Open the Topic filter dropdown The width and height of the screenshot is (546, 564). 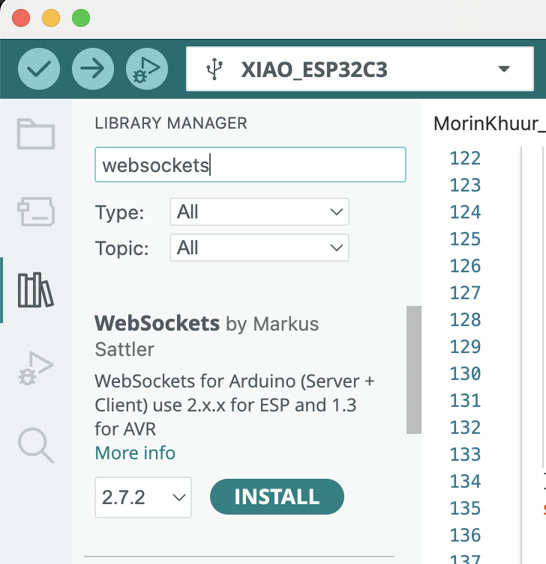[x=259, y=248]
